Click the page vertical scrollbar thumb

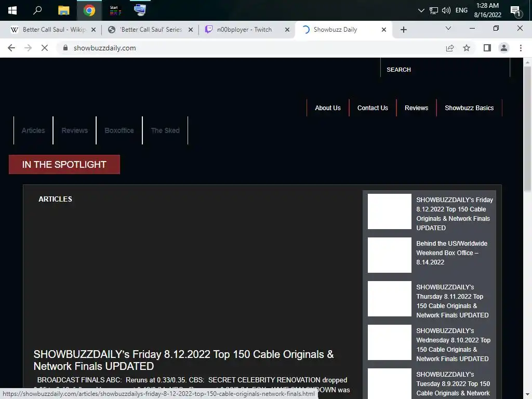point(527,129)
